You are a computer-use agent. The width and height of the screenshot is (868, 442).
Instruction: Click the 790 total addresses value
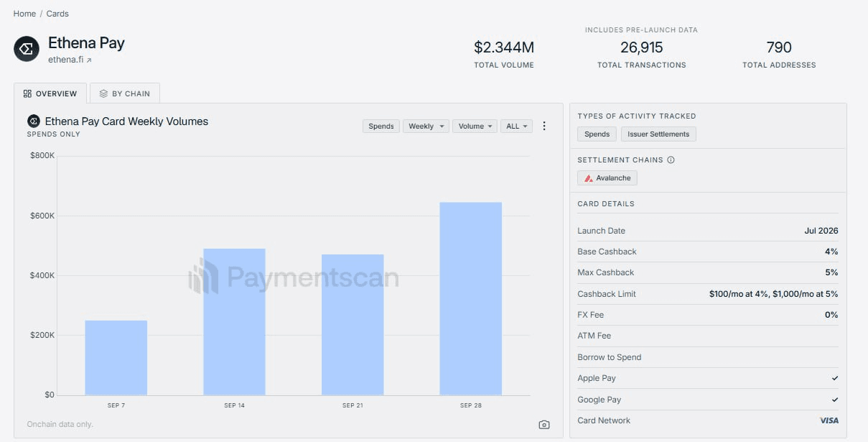click(x=779, y=47)
